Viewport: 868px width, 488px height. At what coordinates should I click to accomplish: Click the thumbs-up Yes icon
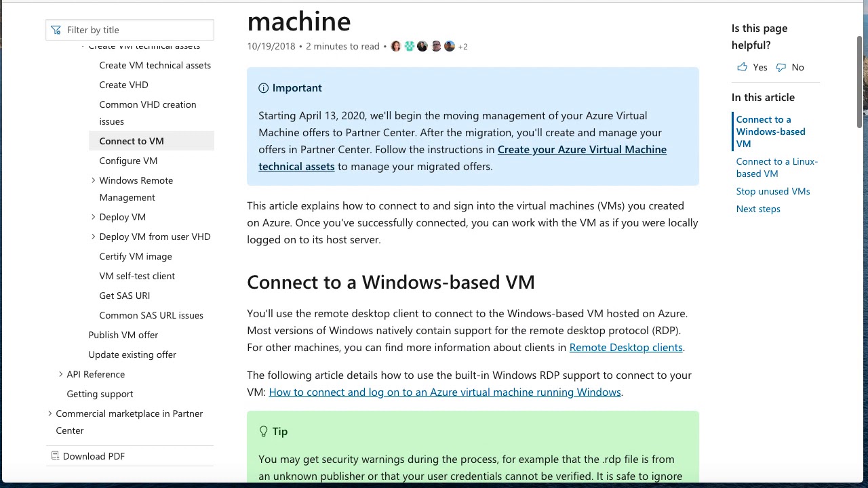(x=742, y=67)
